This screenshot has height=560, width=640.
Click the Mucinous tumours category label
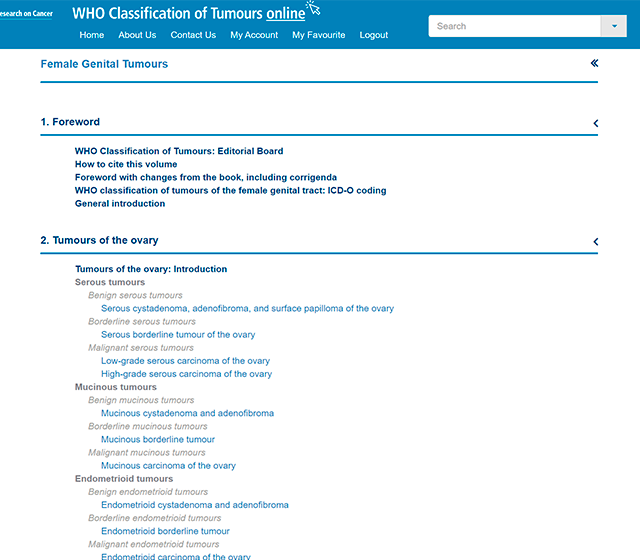coord(116,387)
